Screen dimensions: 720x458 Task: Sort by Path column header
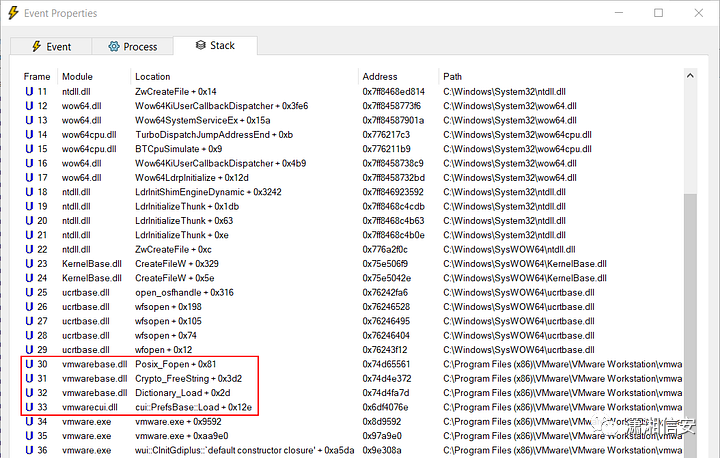coord(452,76)
